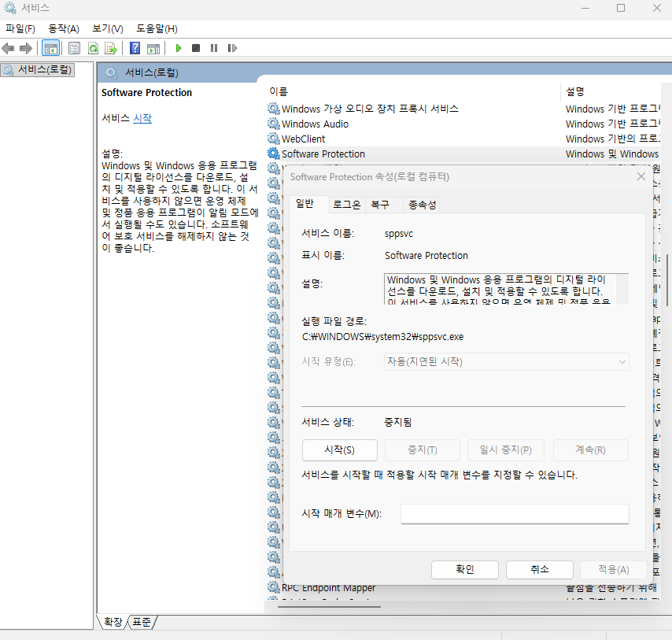Click the Forward arrow toolbar icon
The width and height of the screenshot is (672, 640).
click(26, 49)
